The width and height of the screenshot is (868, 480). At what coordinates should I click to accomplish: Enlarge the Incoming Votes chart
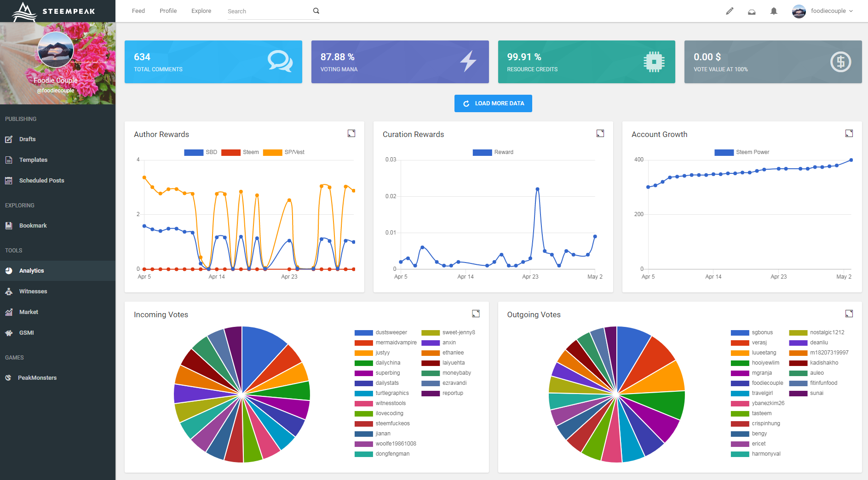point(476,314)
